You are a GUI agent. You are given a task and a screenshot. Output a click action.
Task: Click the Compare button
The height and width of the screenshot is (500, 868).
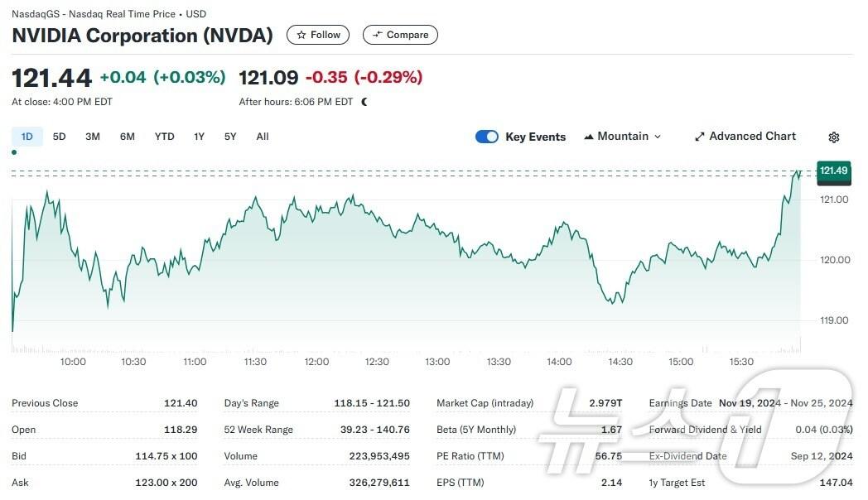[400, 35]
